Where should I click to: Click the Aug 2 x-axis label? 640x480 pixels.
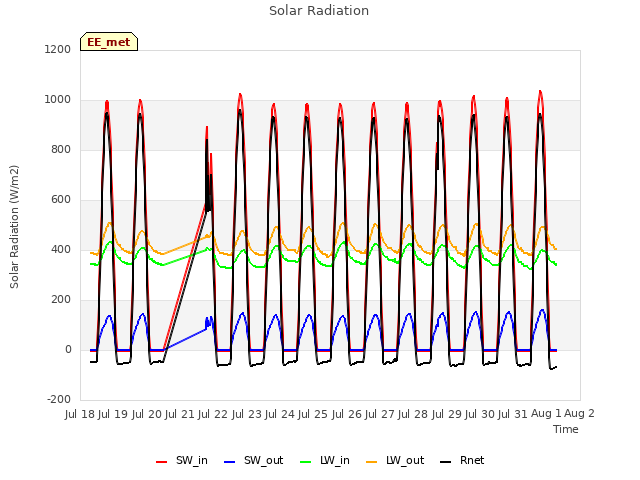pos(579,414)
